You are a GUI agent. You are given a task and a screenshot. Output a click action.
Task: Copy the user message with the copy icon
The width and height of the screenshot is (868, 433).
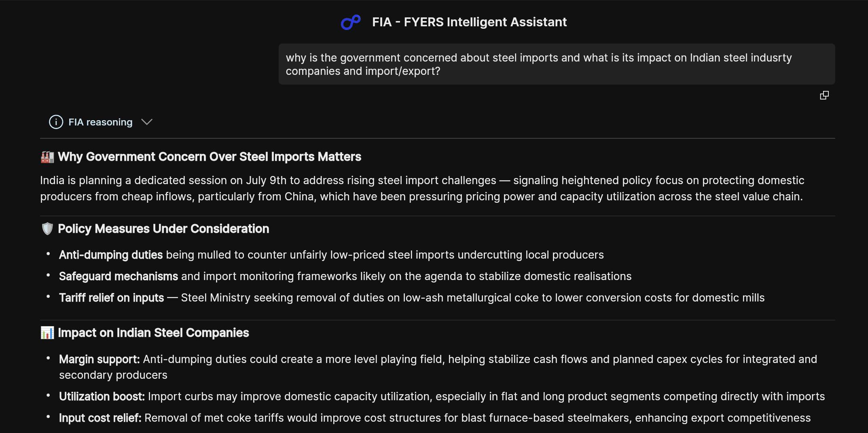[x=824, y=95]
